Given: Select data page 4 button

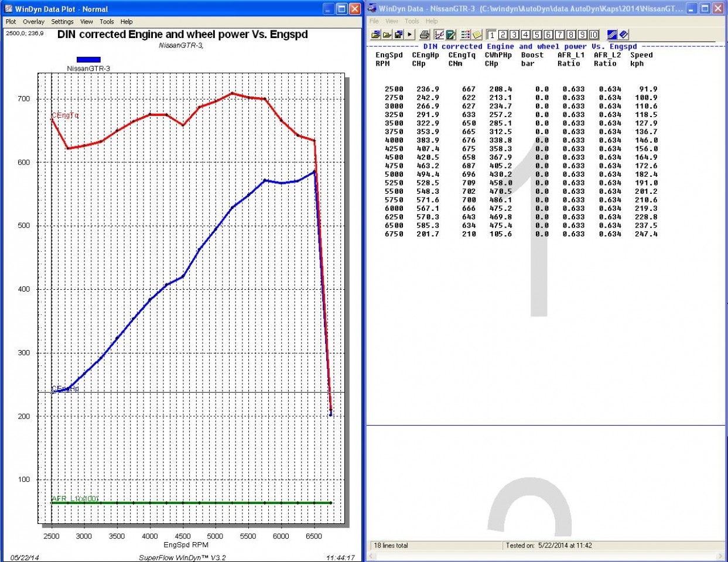Looking at the screenshot, I should pyautogui.click(x=525, y=35).
